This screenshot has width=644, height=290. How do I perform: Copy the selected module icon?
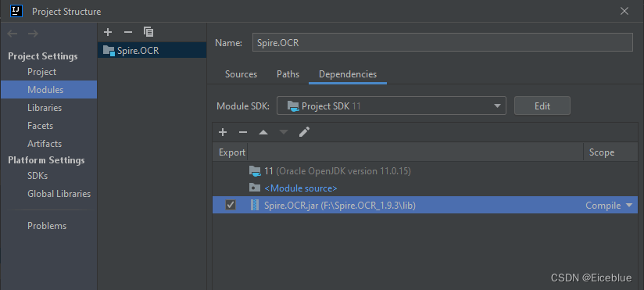click(148, 31)
